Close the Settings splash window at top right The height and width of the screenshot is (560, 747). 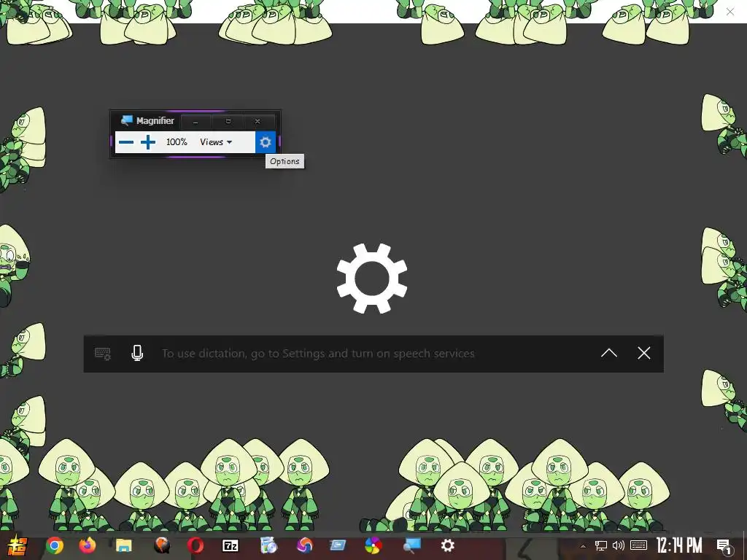729,12
